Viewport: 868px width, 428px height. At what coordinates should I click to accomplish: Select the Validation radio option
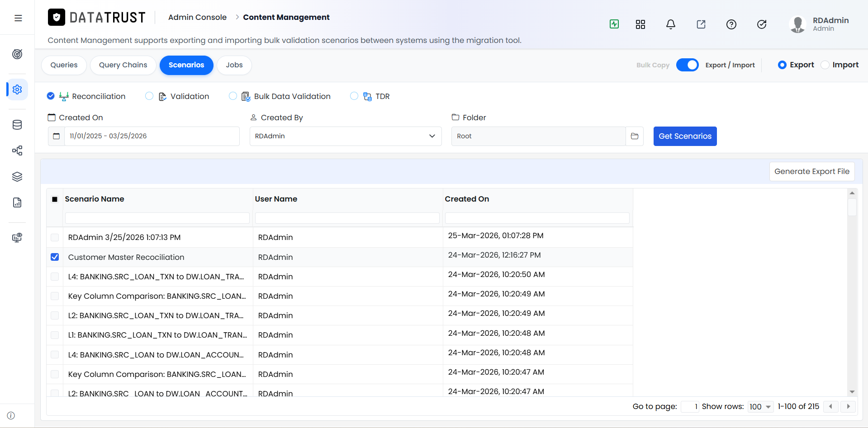tap(149, 96)
